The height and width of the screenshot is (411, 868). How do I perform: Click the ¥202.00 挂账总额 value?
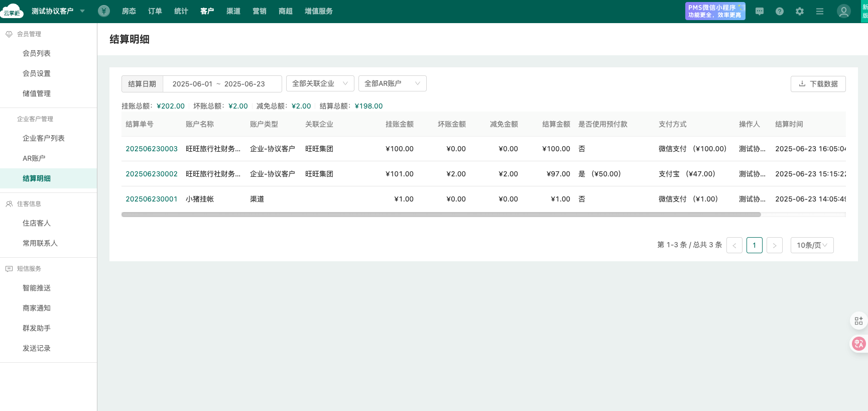(171, 106)
